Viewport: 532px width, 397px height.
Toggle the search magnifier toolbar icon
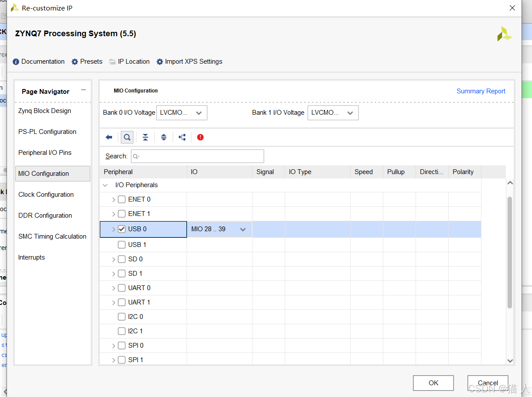point(127,137)
